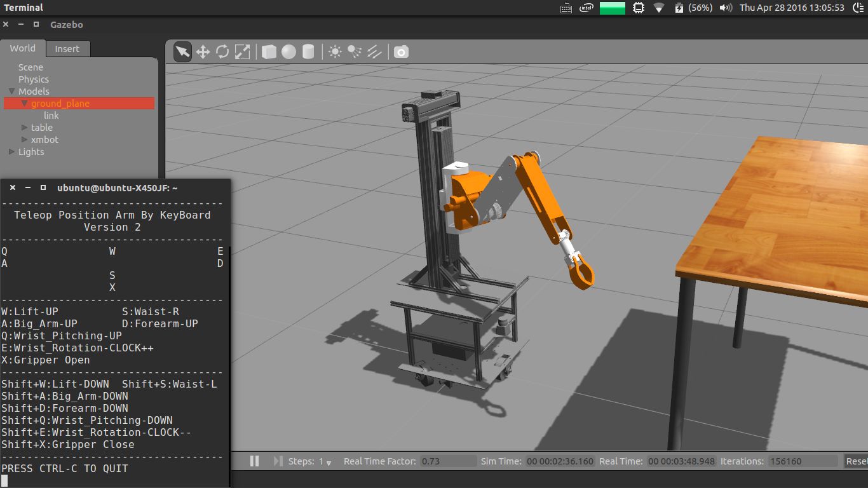Open the keyboard indicator in system tray
Screen dimensions: 868x488
pos(566,8)
